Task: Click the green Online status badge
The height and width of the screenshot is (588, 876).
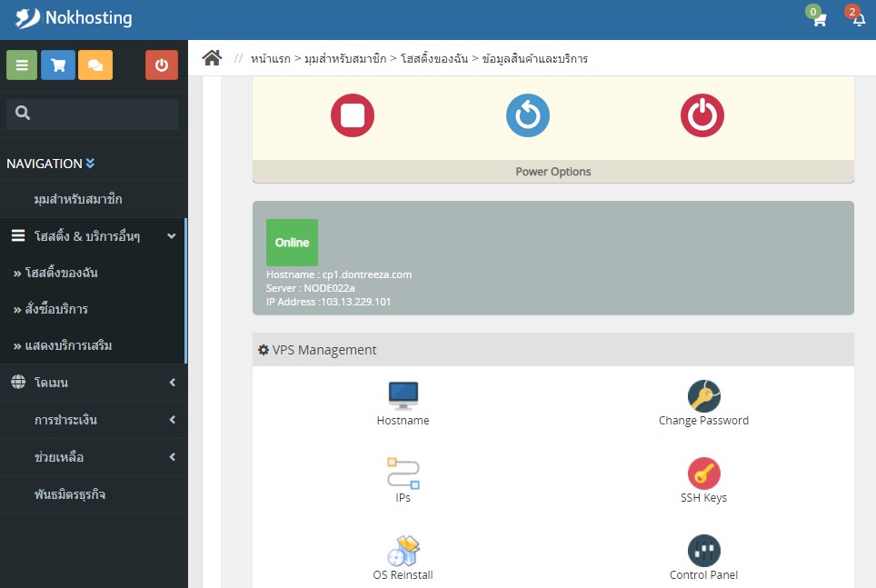Action: [x=293, y=243]
